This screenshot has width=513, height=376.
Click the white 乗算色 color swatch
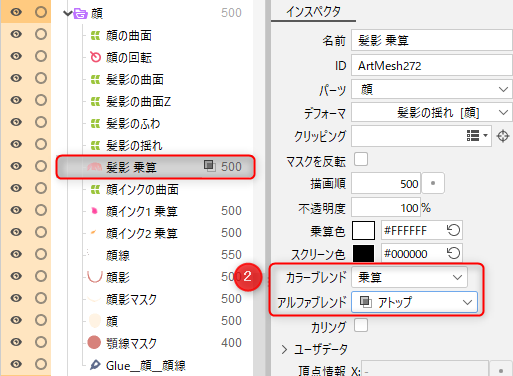363,230
